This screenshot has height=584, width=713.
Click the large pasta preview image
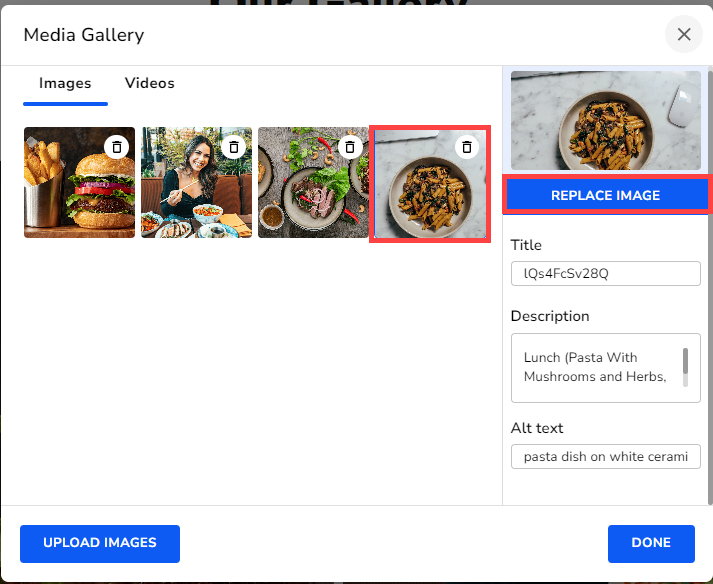(x=605, y=120)
